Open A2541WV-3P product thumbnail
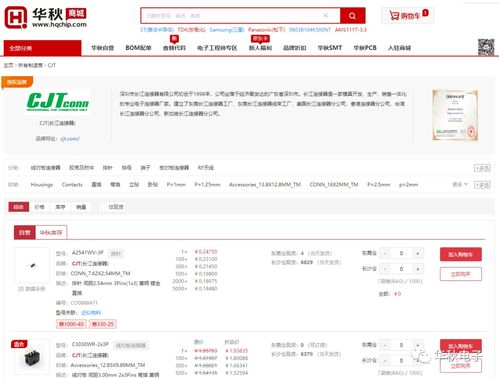499x378 pixels. (32, 265)
